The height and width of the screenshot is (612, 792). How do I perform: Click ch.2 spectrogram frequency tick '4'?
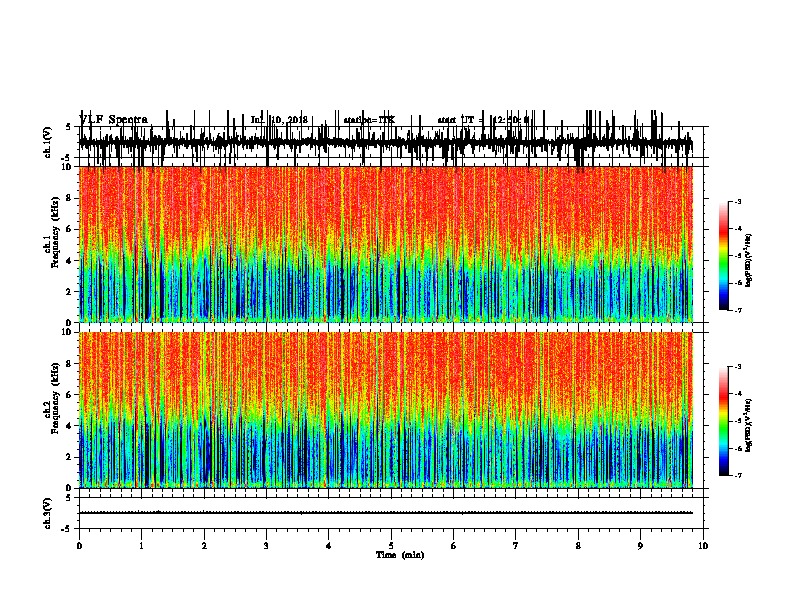coord(70,426)
